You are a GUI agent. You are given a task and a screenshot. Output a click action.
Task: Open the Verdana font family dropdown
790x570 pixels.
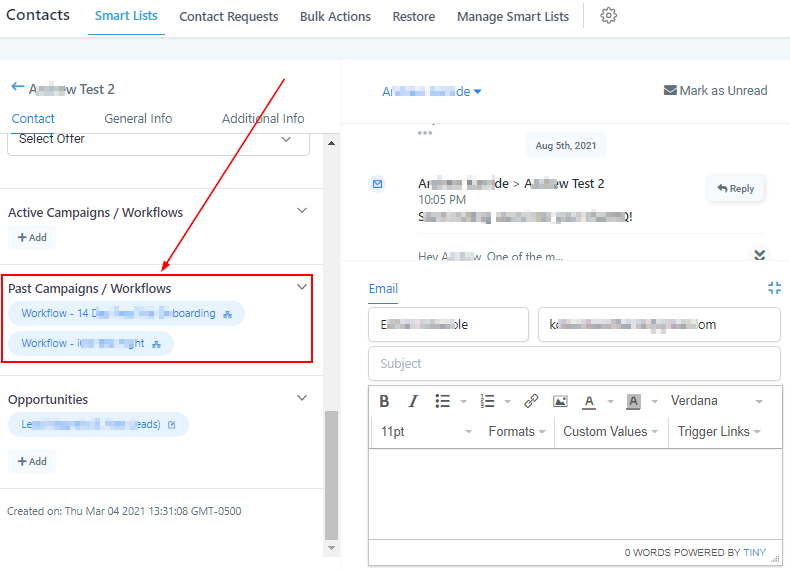click(717, 401)
